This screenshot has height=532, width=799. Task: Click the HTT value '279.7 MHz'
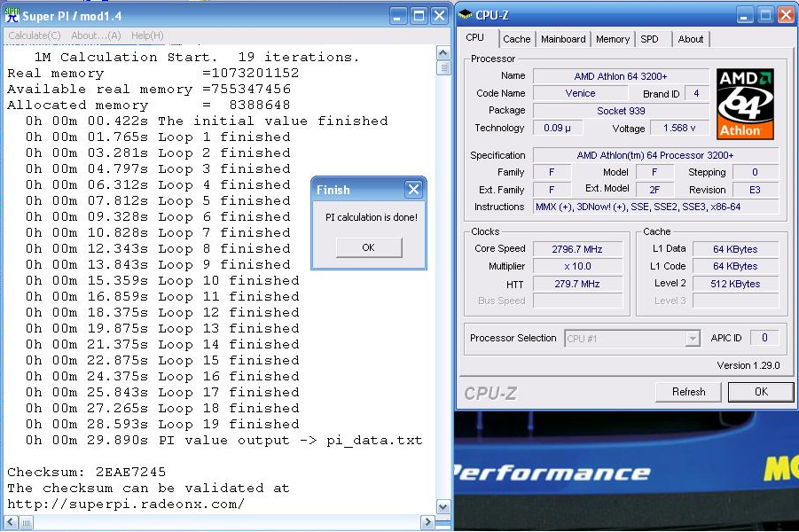click(x=577, y=284)
